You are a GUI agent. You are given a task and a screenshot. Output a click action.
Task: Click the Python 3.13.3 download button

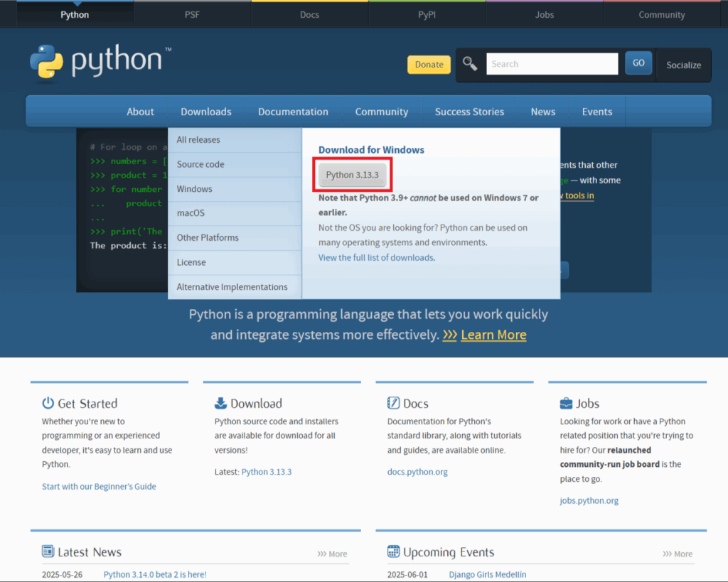tap(353, 175)
